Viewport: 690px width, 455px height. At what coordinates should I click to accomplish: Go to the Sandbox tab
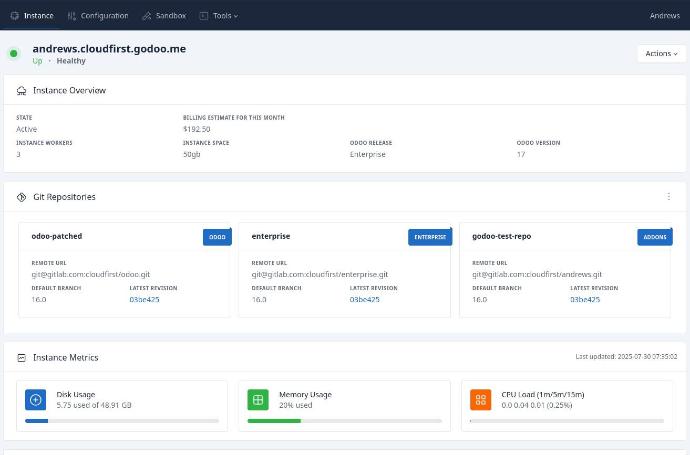point(164,16)
